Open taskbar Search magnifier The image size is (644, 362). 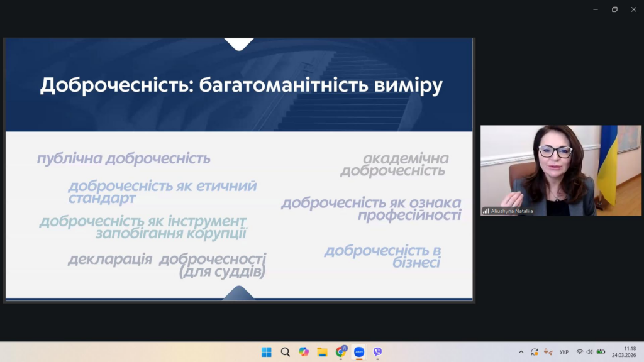pos(285,352)
